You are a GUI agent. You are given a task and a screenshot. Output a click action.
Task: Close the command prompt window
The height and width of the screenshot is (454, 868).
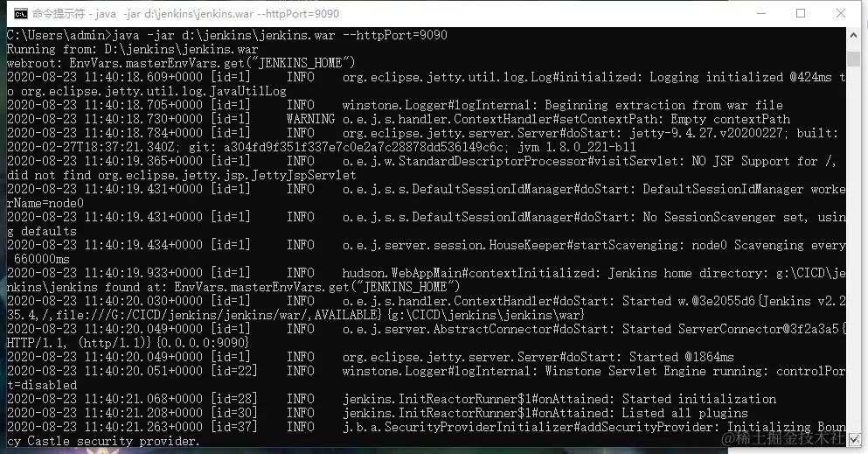(840, 13)
